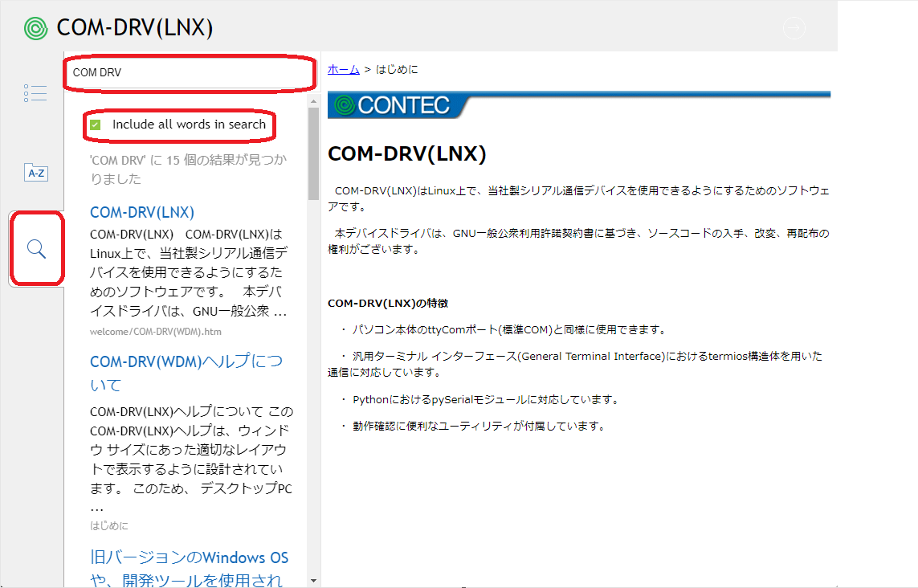
Task: Open the COM-DRV(LNX) search result
Action: (x=141, y=212)
